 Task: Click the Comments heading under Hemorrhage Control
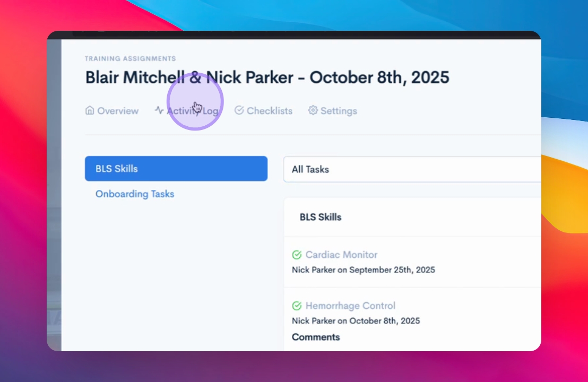[x=316, y=337]
